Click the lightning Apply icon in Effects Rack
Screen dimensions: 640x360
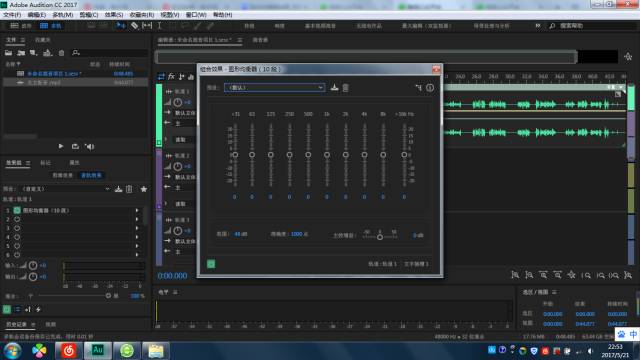coord(38,309)
